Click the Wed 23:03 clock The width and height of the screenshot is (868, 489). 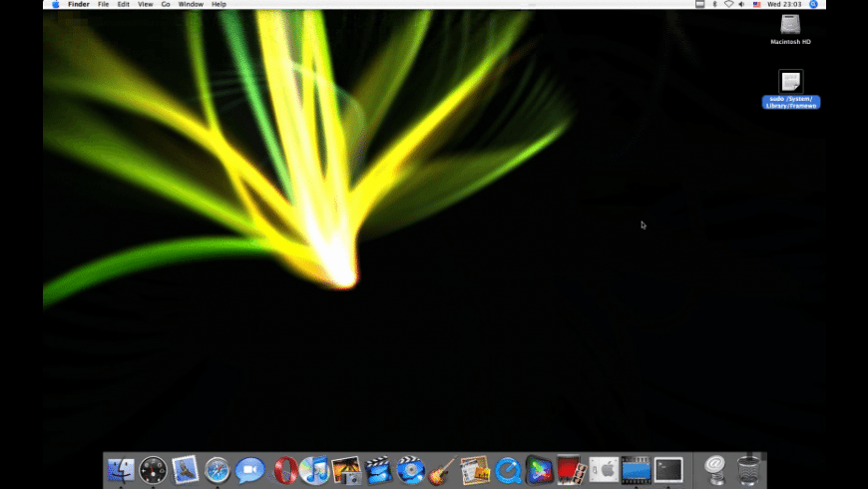784,4
